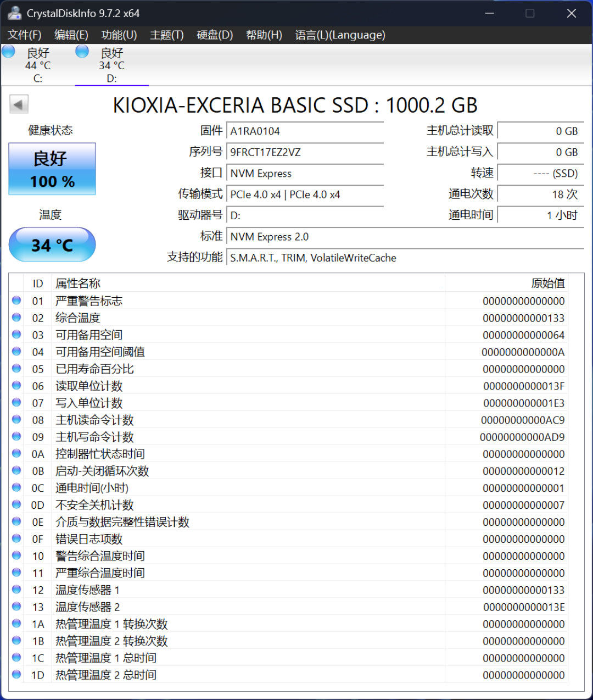Image resolution: width=593 pixels, height=700 pixels.
Task: Select raw value 0000000000013E
Action: click(524, 607)
